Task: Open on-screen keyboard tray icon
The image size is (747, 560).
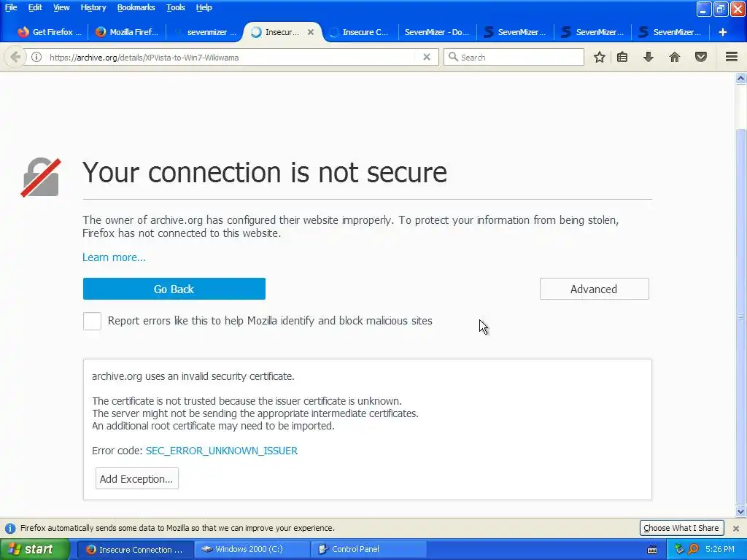Action: click(x=652, y=550)
